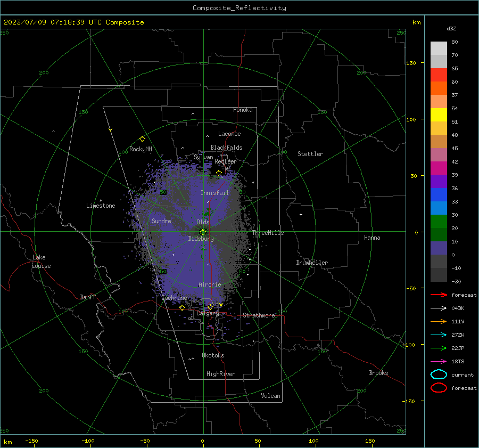Pick the purple 39-36 dBZ swatch

click(x=439, y=182)
